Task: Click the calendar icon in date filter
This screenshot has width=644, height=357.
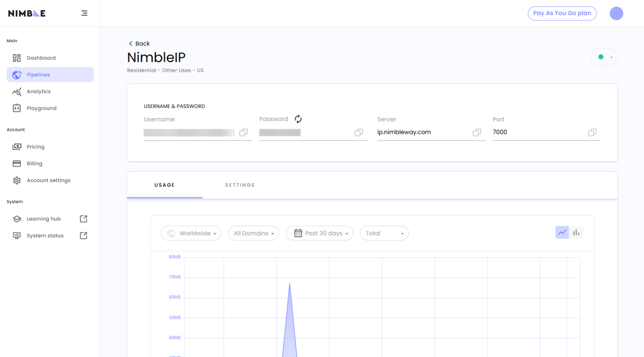Action: tap(298, 233)
